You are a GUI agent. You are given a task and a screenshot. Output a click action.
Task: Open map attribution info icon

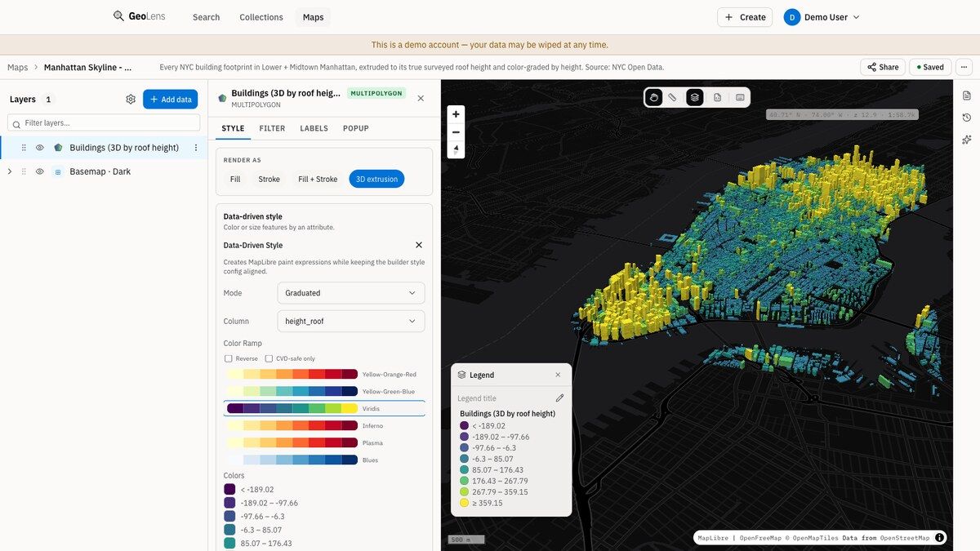[x=940, y=538]
